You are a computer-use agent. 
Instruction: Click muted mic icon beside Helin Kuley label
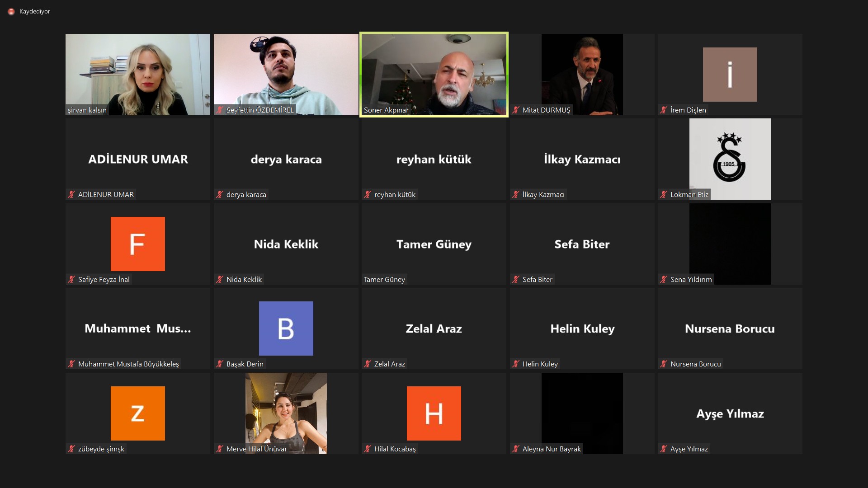click(516, 364)
